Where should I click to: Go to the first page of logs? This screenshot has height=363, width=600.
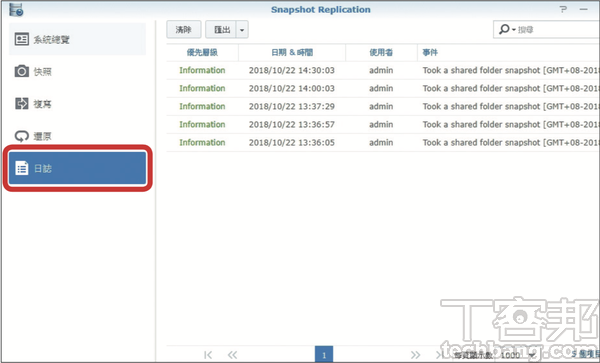click(x=208, y=355)
